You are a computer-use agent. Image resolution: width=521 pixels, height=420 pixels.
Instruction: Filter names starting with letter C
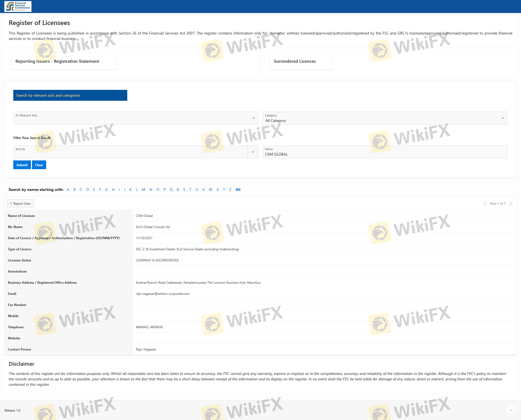click(x=81, y=190)
